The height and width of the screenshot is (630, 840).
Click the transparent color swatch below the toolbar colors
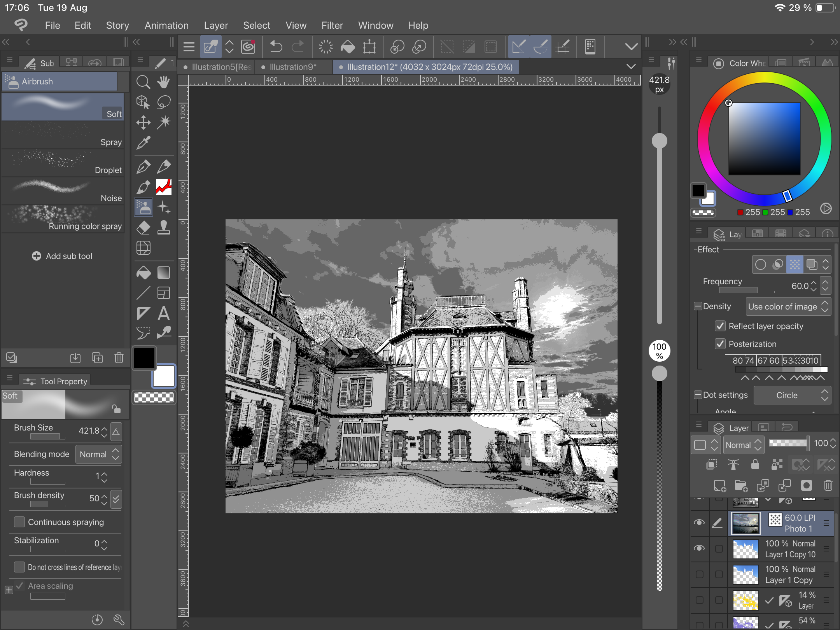(154, 397)
